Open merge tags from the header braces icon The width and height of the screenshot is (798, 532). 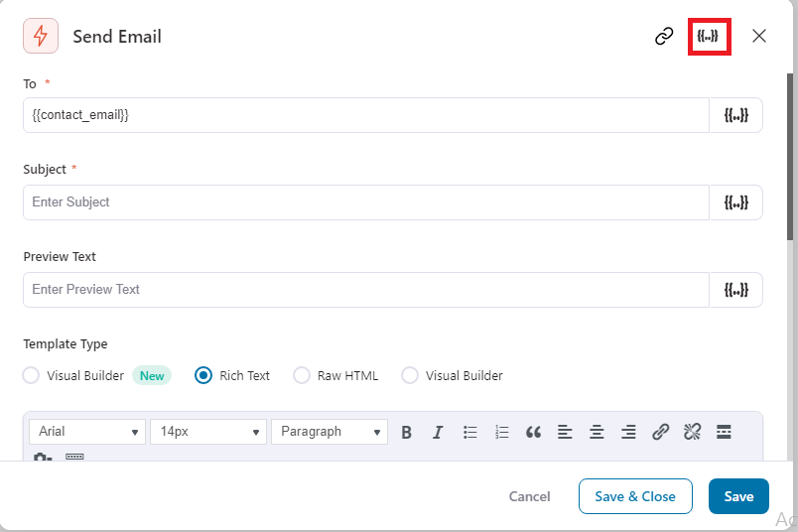(708, 36)
